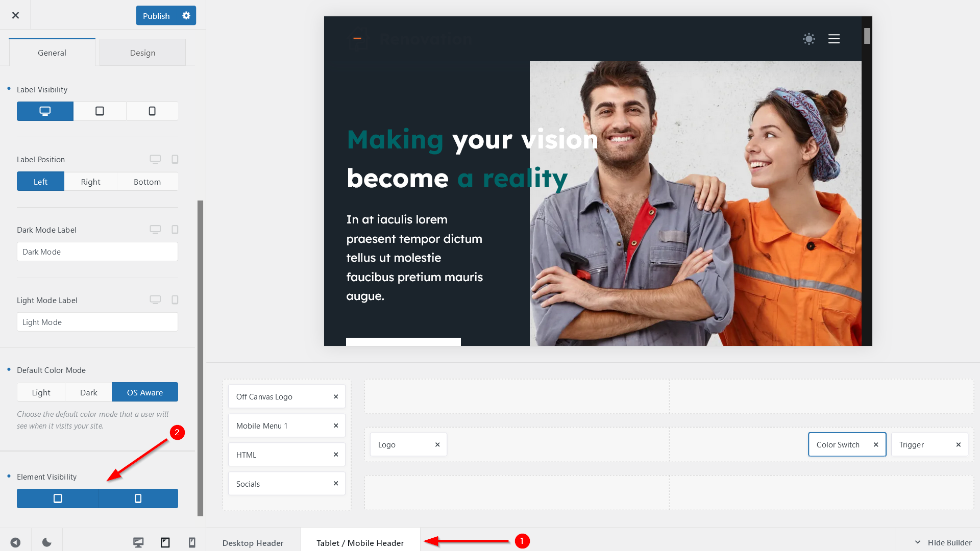980x551 pixels.
Task: Remove the Color Switch widget with X
Action: click(876, 445)
